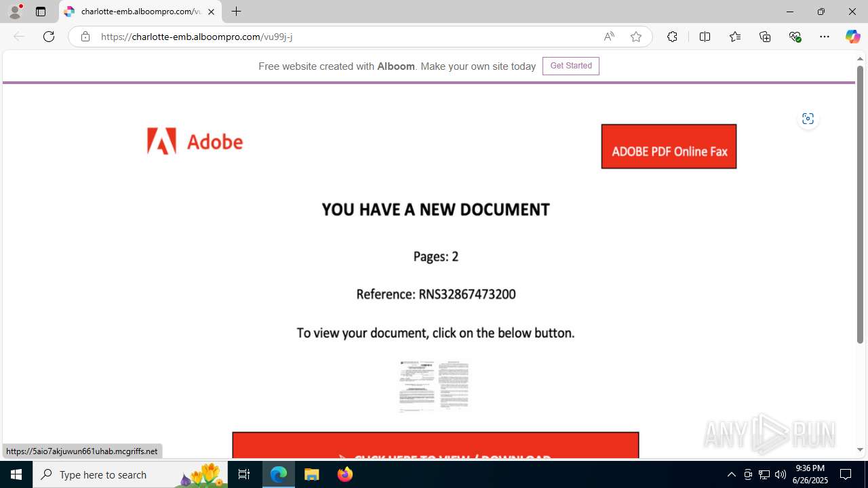Click the Adobe logo
The height and width of the screenshot is (488, 868).
(x=195, y=141)
